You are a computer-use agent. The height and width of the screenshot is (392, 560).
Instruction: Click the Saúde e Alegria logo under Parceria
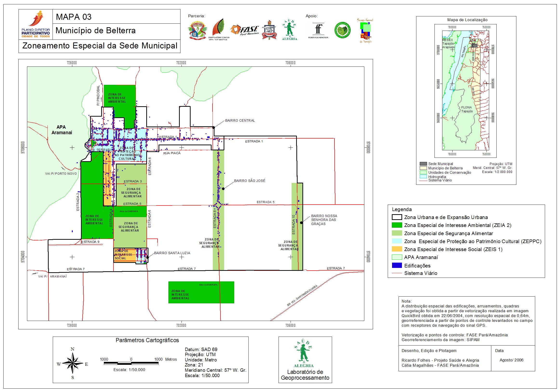(x=289, y=30)
